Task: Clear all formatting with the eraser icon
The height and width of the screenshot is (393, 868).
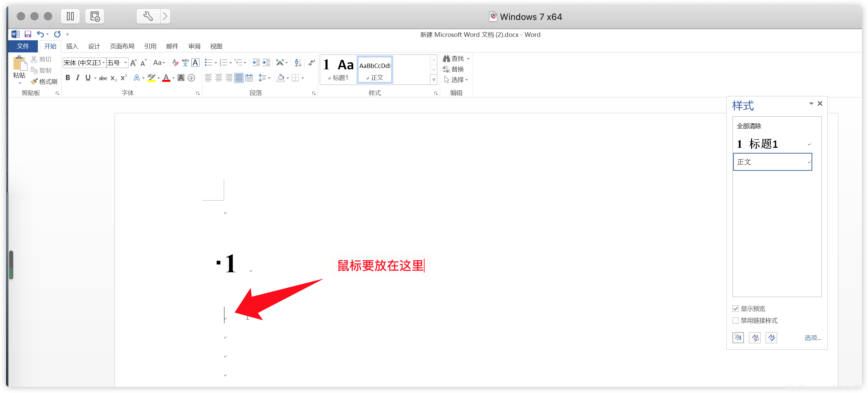Action: [175, 63]
